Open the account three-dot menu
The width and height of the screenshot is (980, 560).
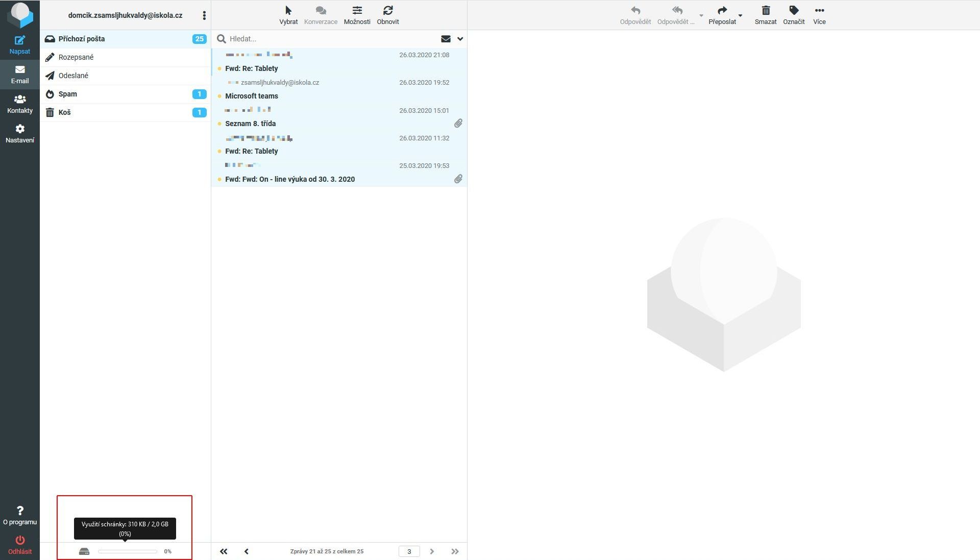coord(204,15)
